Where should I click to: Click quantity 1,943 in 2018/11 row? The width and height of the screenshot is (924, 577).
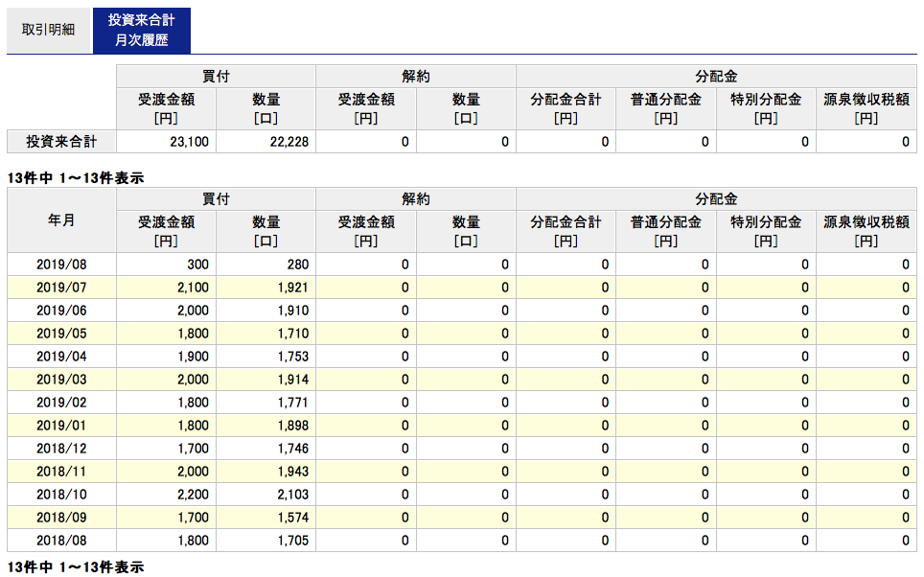tap(293, 472)
